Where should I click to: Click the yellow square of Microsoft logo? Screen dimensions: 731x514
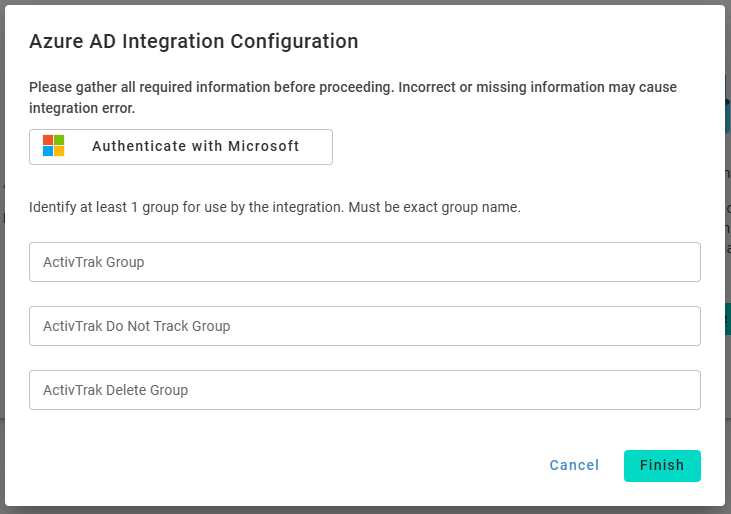59,151
